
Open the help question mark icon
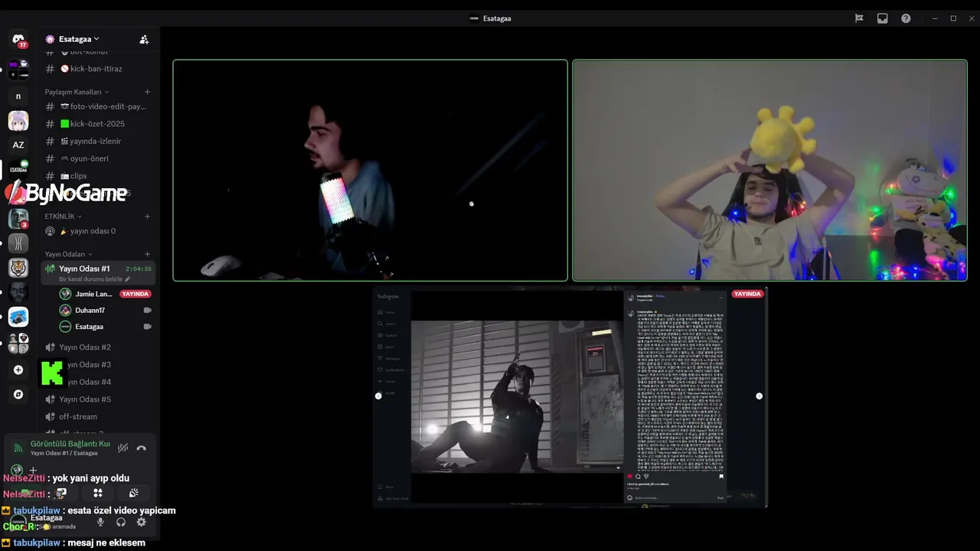(x=906, y=18)
